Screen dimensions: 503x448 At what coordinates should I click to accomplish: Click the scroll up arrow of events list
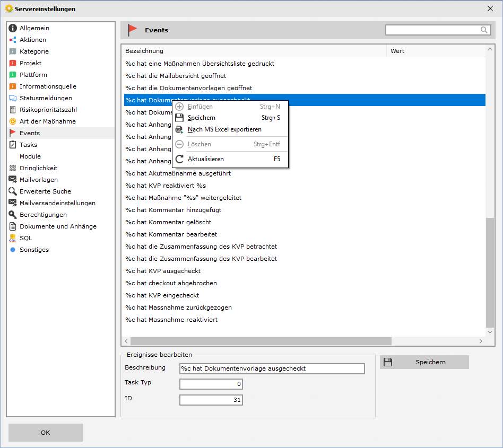click(x=490, y=49)
